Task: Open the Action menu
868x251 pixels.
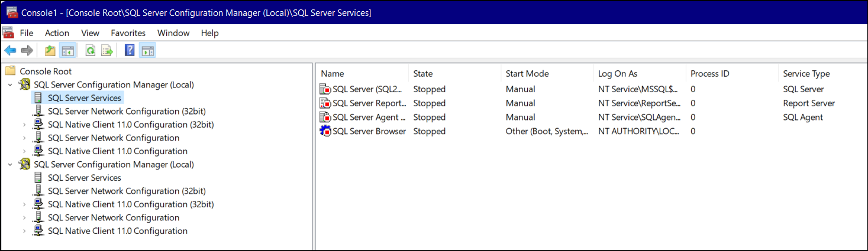Action: point(57,33)
